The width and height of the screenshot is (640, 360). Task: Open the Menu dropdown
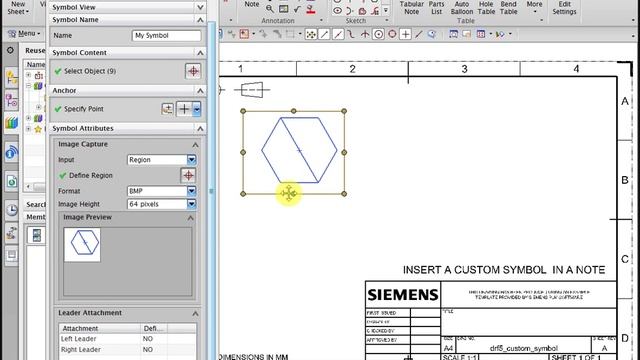pos(24,34)
